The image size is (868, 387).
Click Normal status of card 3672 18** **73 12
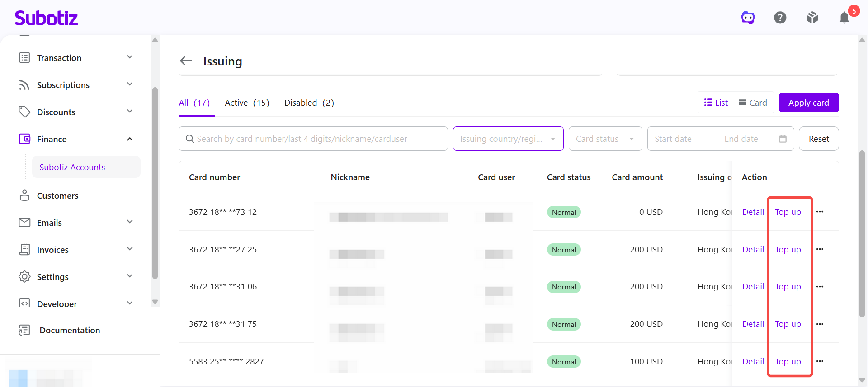[564, 212]
